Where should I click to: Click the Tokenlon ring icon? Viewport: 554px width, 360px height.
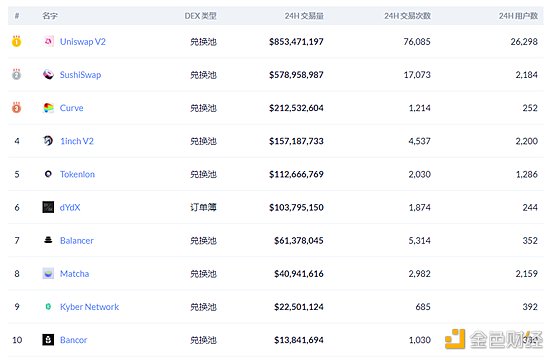click(48, 174)
